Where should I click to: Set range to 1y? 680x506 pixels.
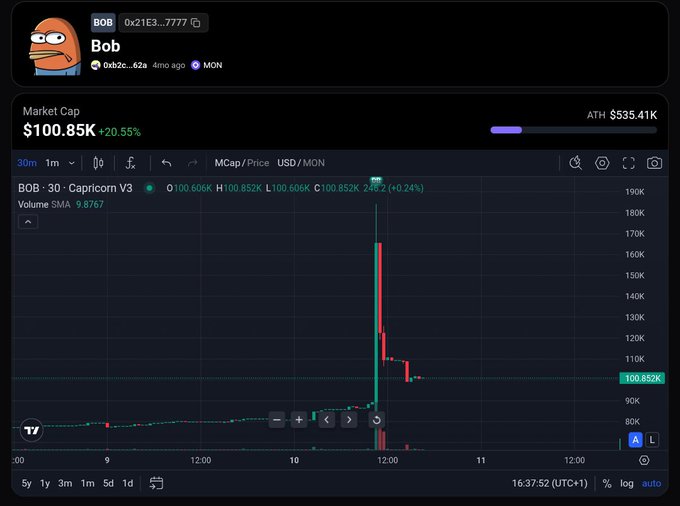tap(45, 483)
